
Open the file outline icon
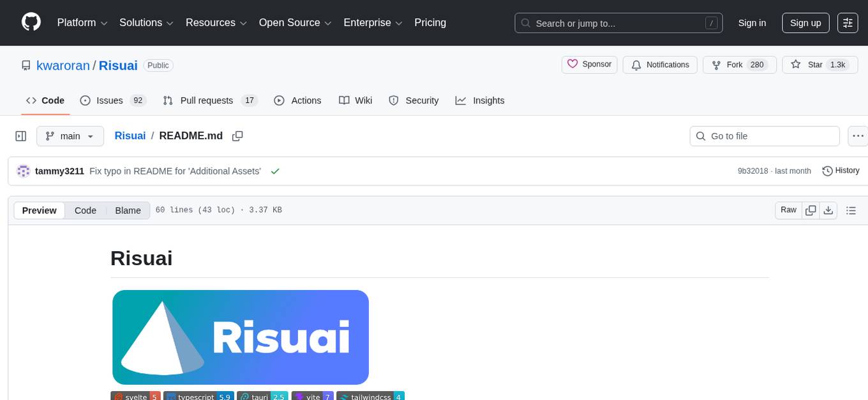[x=851, y=210]
